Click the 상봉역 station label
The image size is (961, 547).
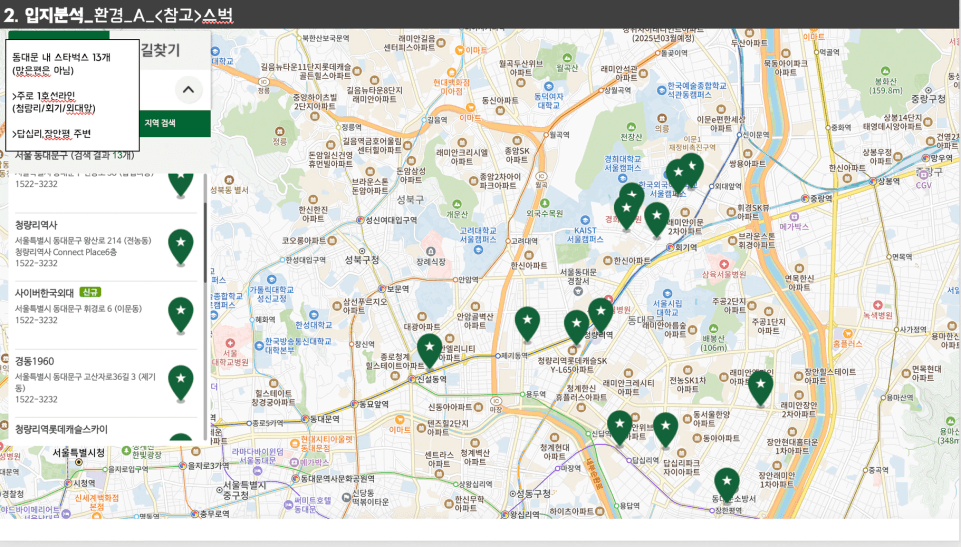click(x=888, y=181)
